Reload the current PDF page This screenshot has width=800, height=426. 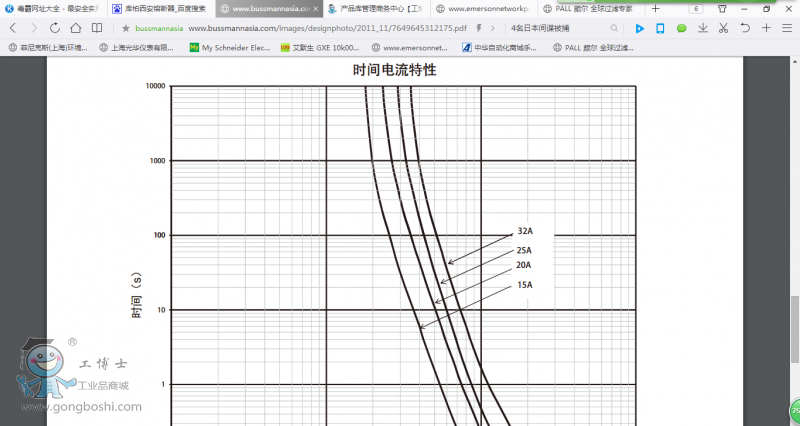pos(53,28)
